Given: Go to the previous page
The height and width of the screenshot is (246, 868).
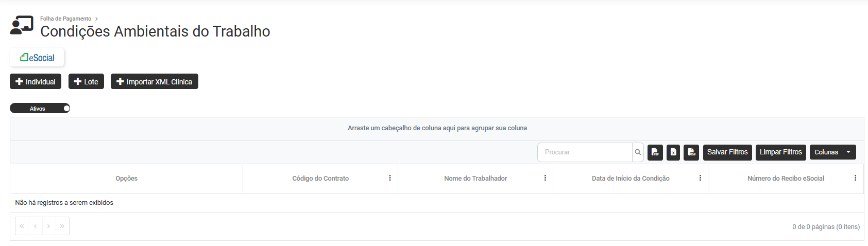Looking at the screenshot, I should [36, 226].
